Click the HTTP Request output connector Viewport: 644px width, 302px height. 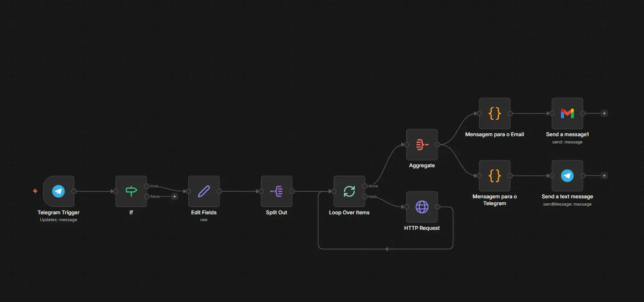coord(437,207)
